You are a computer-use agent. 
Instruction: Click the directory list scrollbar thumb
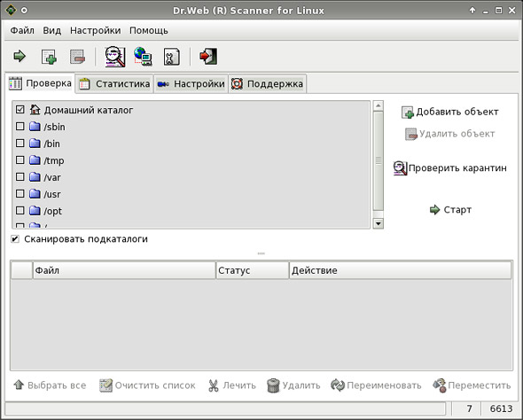click(x=378, y=161)
